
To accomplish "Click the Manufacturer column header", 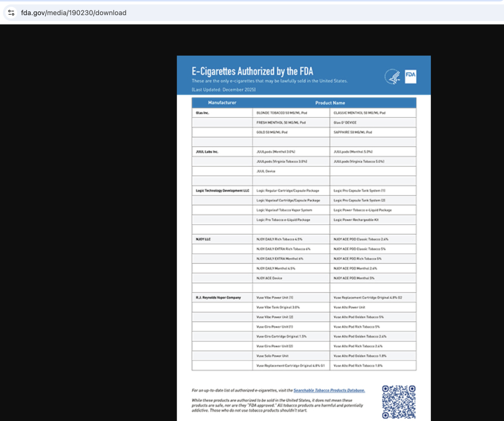I will [222, 103].
